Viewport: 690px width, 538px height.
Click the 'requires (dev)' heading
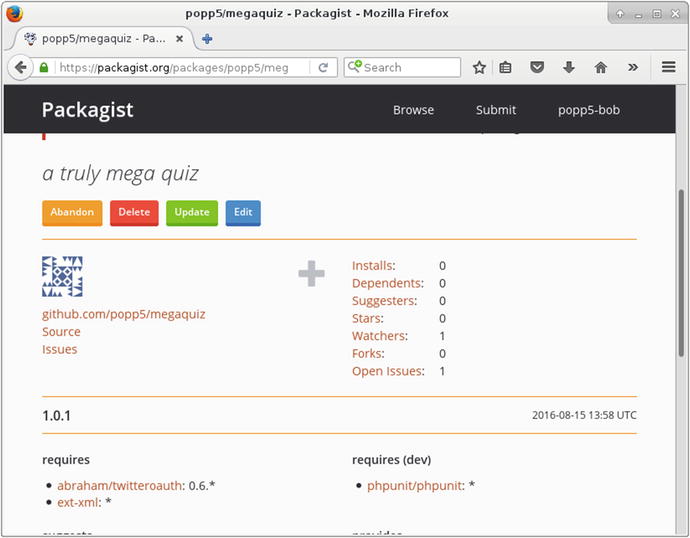click(x=391, y=460)
